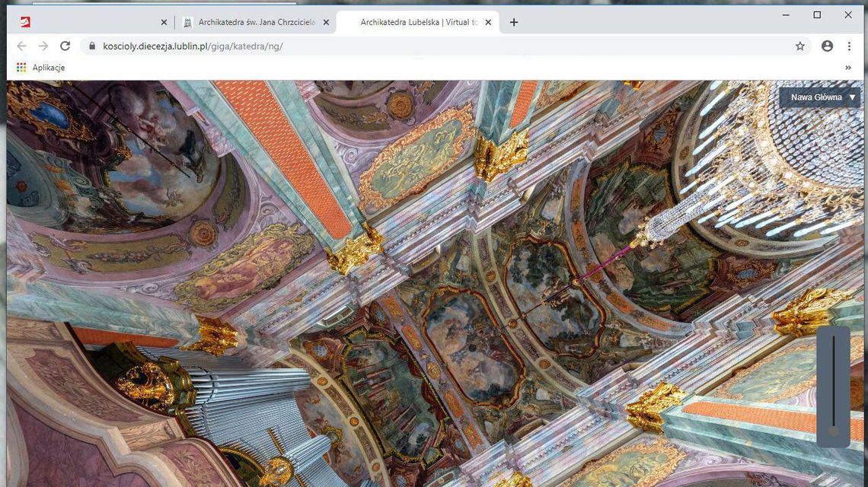The width and height of the screenshot is (868, 487).
Task: Click the Aplikacje grid icon on bookmarks bar
Action: [x=21, y=67]
